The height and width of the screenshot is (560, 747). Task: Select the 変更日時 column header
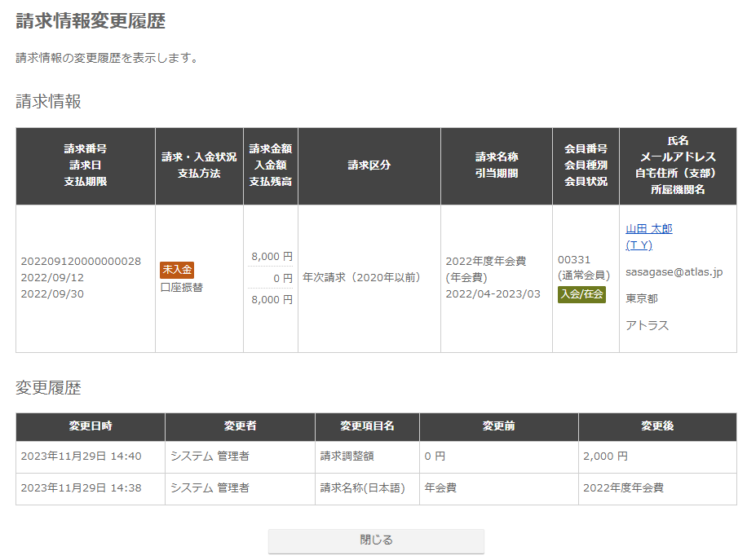tap(91, 426)
